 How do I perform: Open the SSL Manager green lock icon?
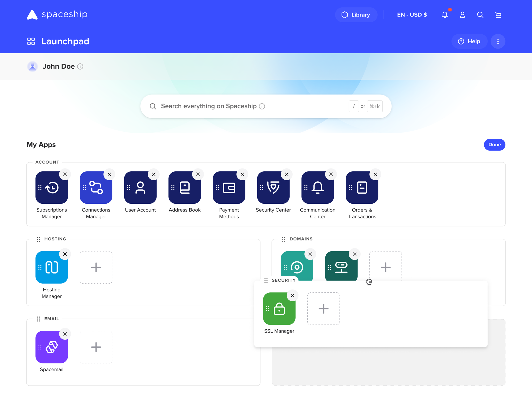tap(279, 309)
